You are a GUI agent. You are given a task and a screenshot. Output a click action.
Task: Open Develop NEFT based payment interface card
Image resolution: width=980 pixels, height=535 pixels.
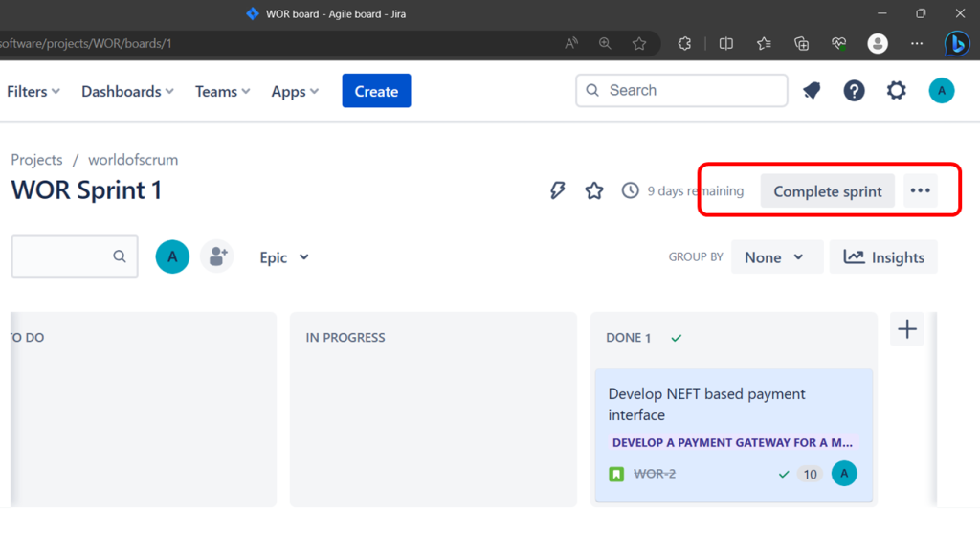pos(734,435)
